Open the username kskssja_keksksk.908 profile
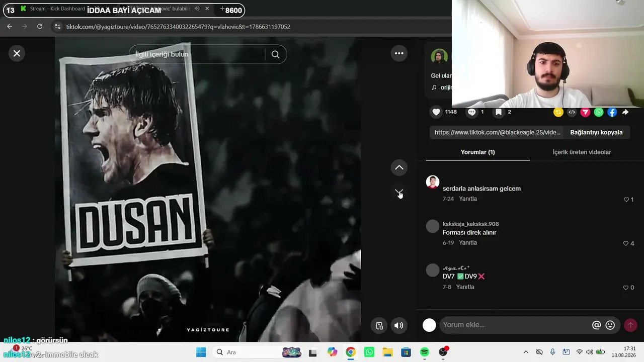This screenshot has height=362, width=644. coord(471,224)
